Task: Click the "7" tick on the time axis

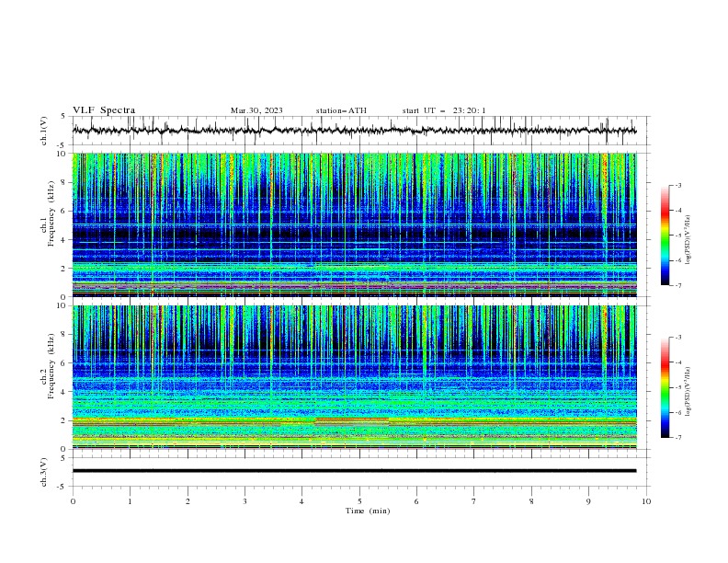Action: point(474,501)
